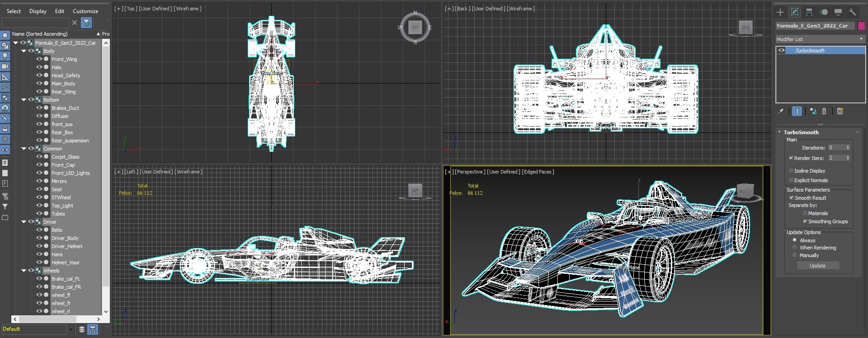Open the Select menu in Scene Explorer

coord(14,11)
